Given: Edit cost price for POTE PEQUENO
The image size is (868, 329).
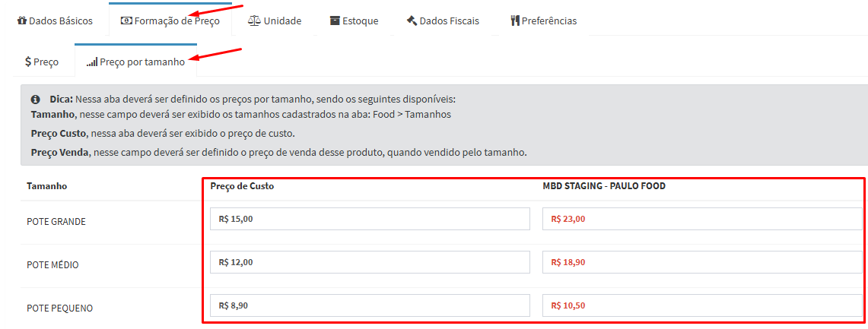Looking at the screenshot, I should tap(370, 305).
